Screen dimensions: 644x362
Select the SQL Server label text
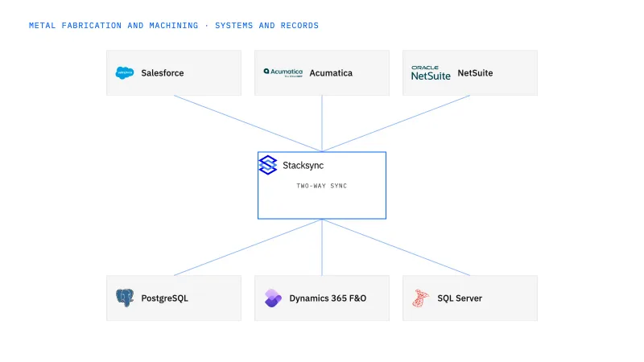(x=460, y=298)
